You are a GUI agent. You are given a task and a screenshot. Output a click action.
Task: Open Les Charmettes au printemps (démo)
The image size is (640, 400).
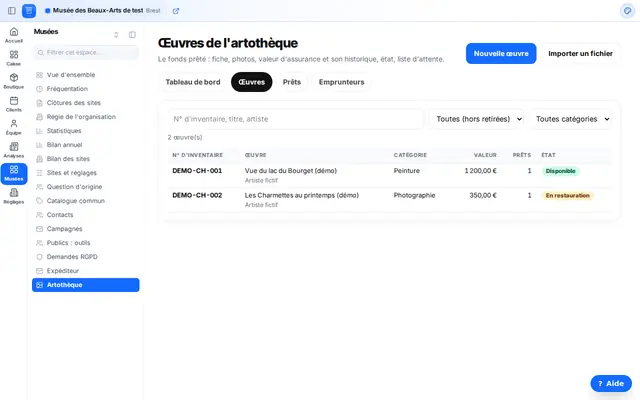pyautogui.click(x=302, y=195)
